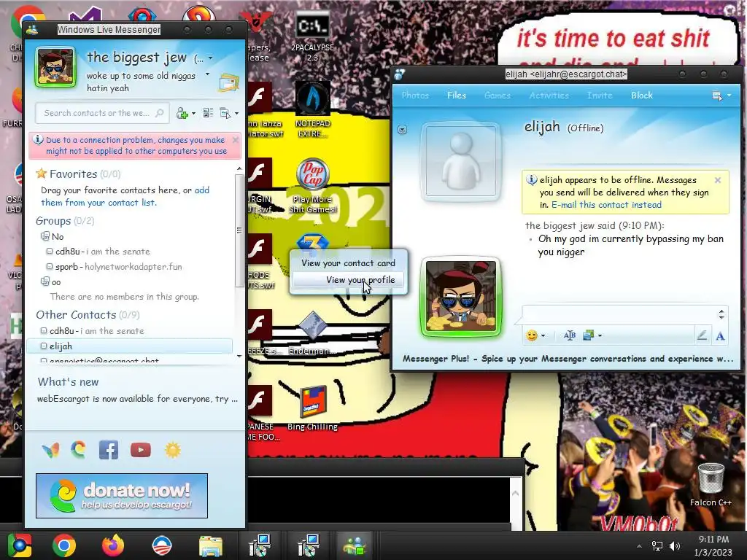This screenshot has width=747, height=560.
Task: Click the Show menu icon in elijah chat window
Action: (717, 96)
